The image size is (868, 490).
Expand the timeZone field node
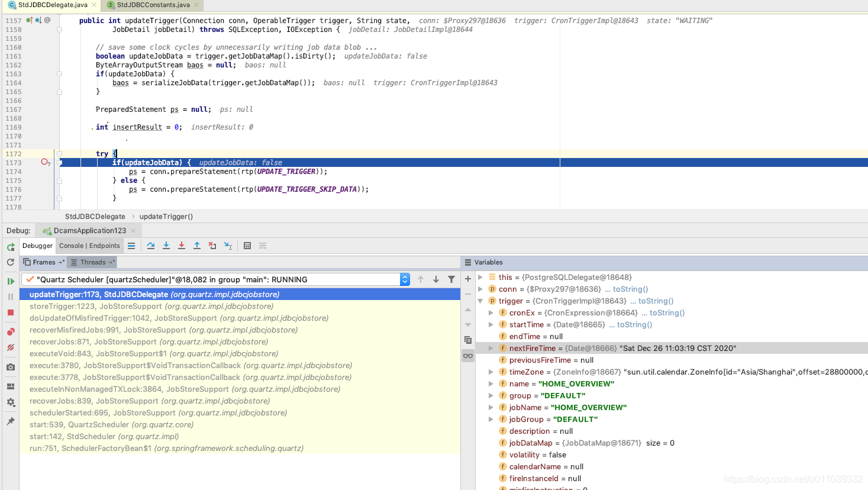click(491, 372)
